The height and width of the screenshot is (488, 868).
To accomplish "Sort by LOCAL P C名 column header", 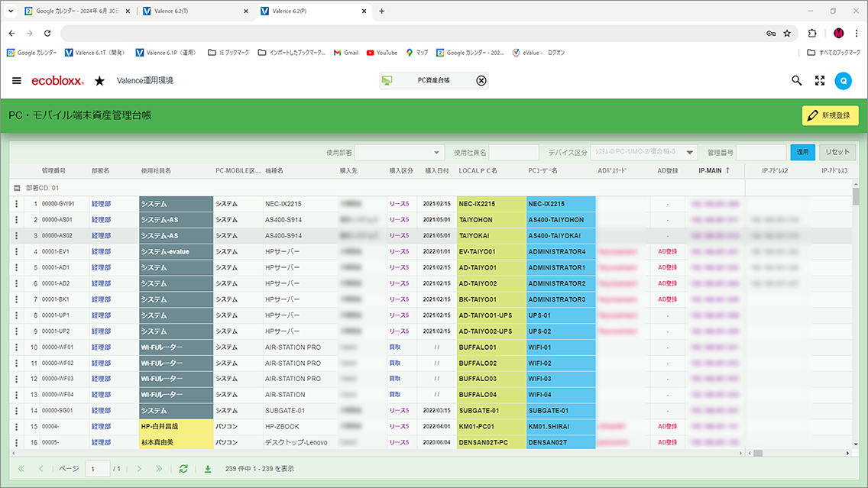I will [478, 170].
